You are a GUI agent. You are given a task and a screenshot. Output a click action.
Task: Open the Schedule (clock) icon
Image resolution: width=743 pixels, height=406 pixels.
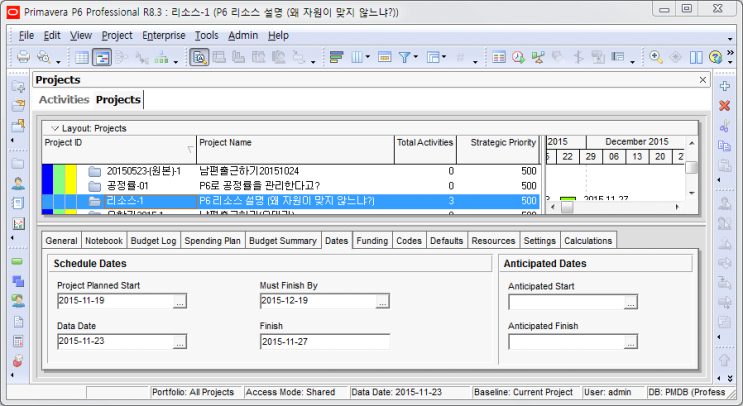pyautogui.click(x=518, y=57)
